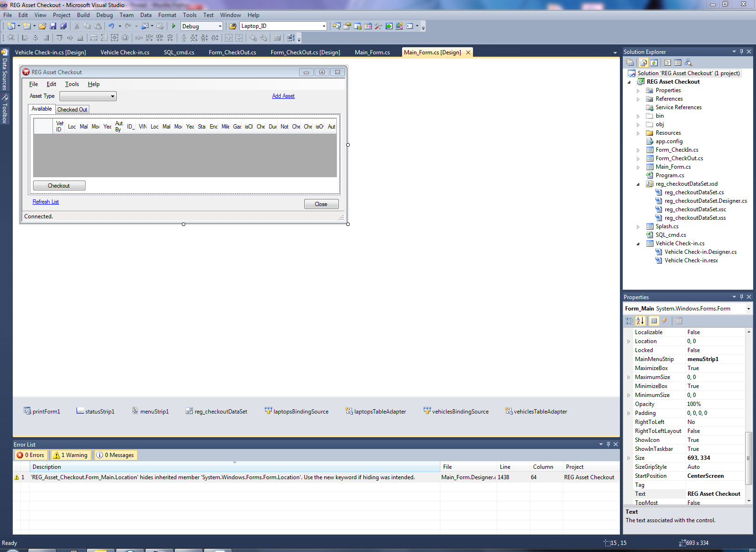Toggle the 0 Messages filter button
This screenshot has width=756, height=552.
tap(115, 455)
